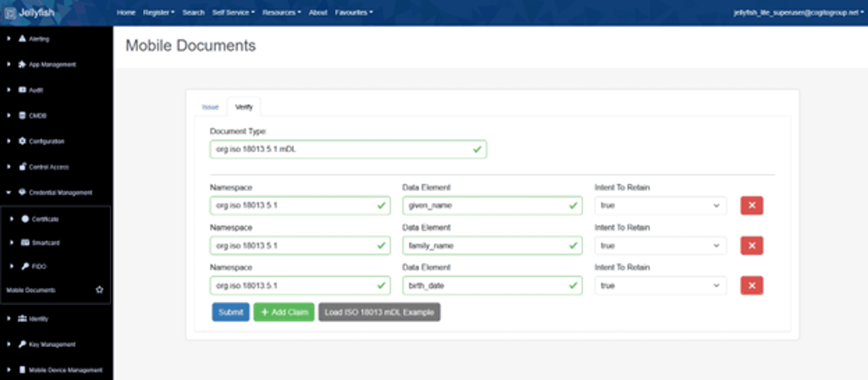Viewport: 868px width, 380px height.
Task: Click the CMDB database icon
Action: 22,115
